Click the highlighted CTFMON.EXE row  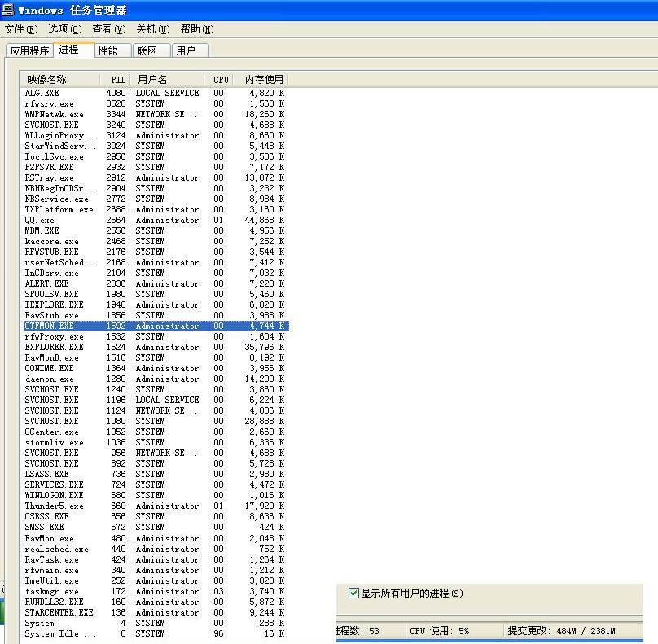(156, 326)
